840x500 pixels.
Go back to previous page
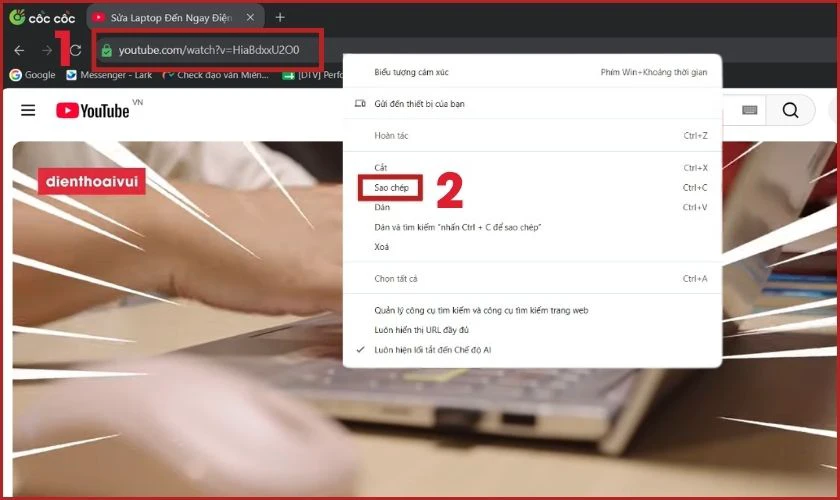click(19, 50)
